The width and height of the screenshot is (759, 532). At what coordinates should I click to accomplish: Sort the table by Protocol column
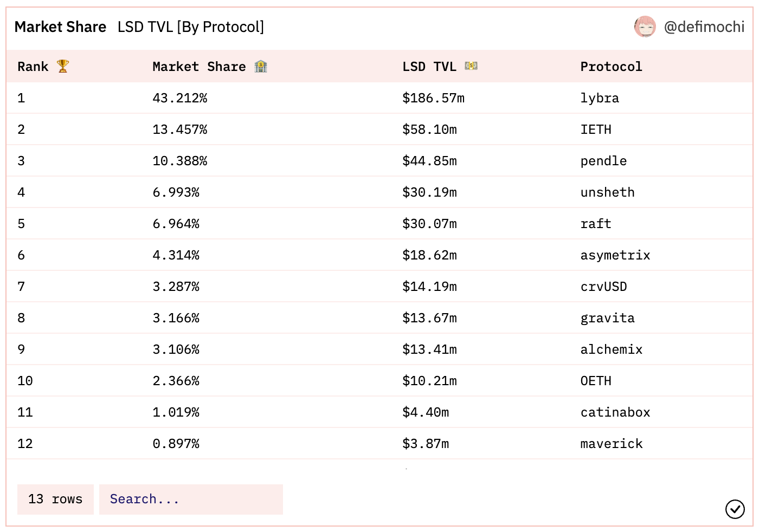tap(611, 66)
